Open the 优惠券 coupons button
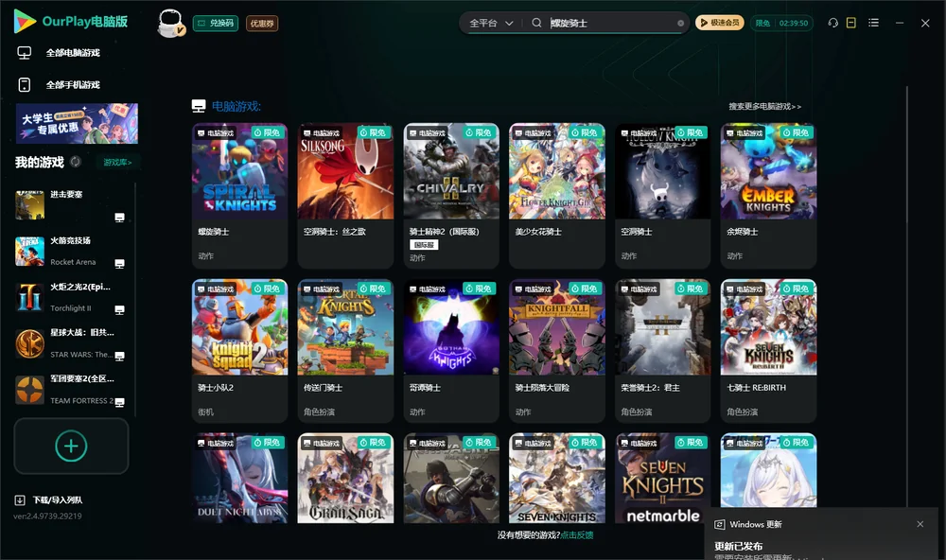The width and height of the screenshot is (946, 560). [x=262, y=24]
